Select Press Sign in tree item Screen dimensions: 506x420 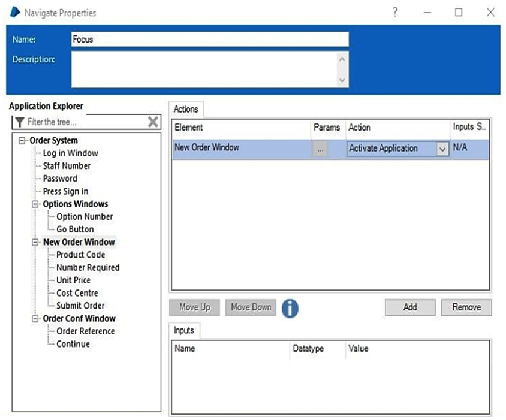(65, 191)
